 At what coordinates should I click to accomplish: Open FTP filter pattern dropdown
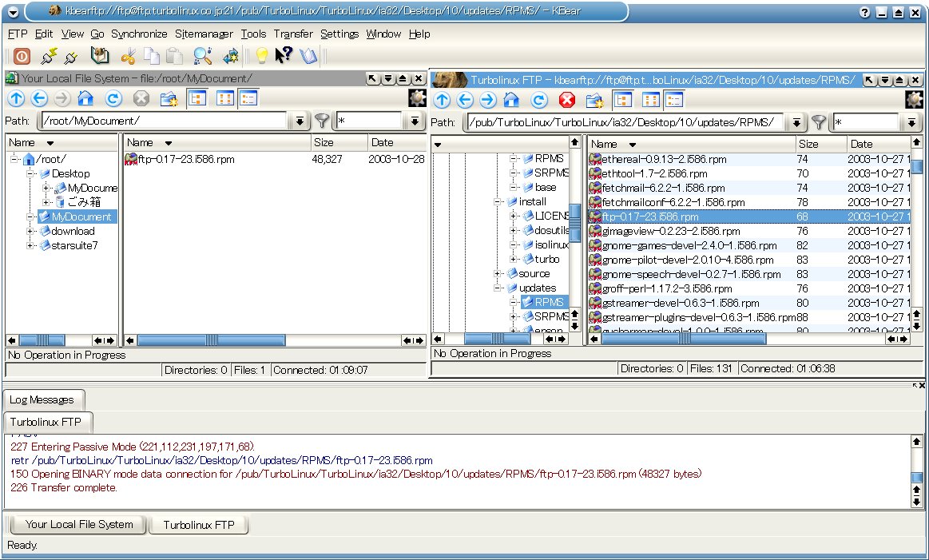pyautogui.click(x=911, y=123)
